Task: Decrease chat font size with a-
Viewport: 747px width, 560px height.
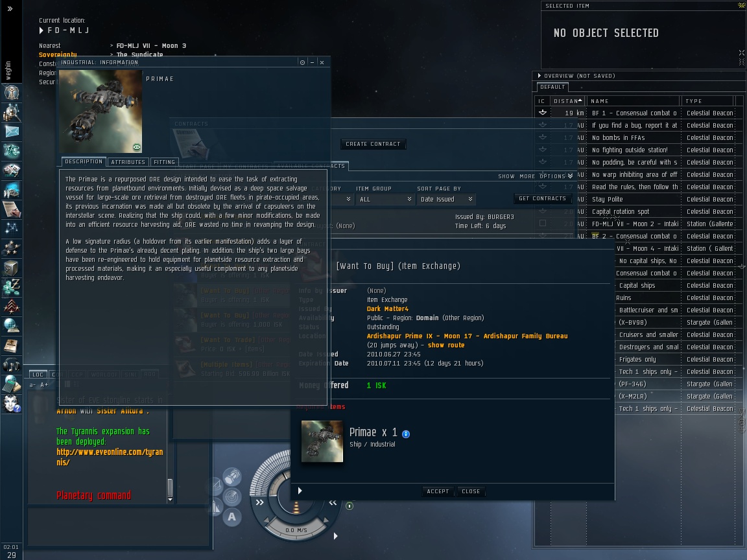Action: pyautogui.click(x=32, y=385)
